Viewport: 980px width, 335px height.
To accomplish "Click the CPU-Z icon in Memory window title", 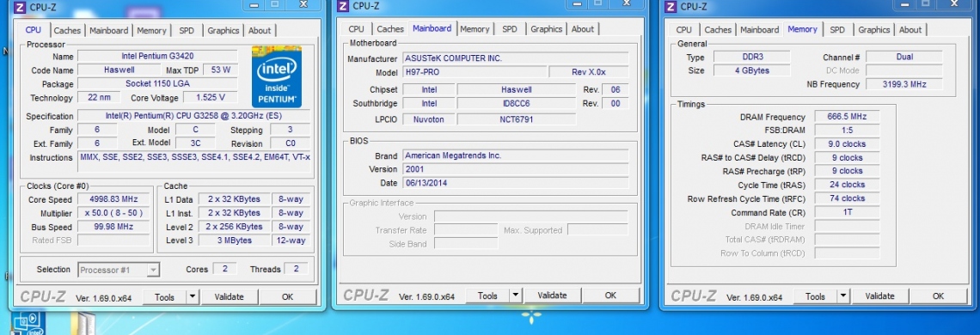I will coord(671,7).
